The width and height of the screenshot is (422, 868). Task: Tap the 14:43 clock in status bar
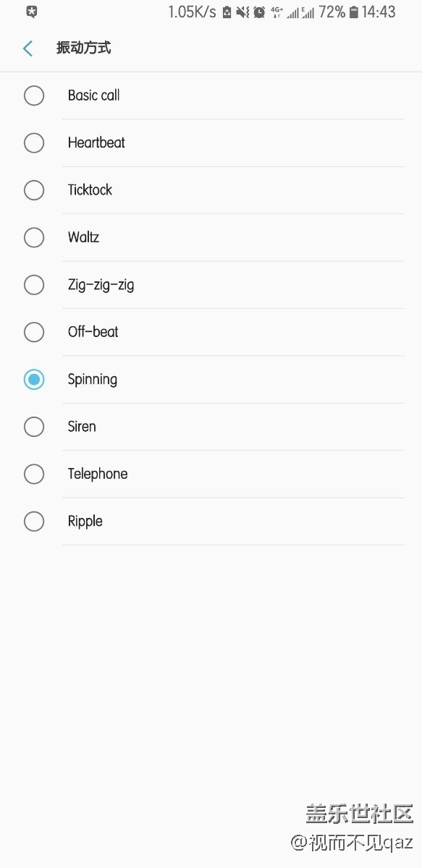pos(379,12)
